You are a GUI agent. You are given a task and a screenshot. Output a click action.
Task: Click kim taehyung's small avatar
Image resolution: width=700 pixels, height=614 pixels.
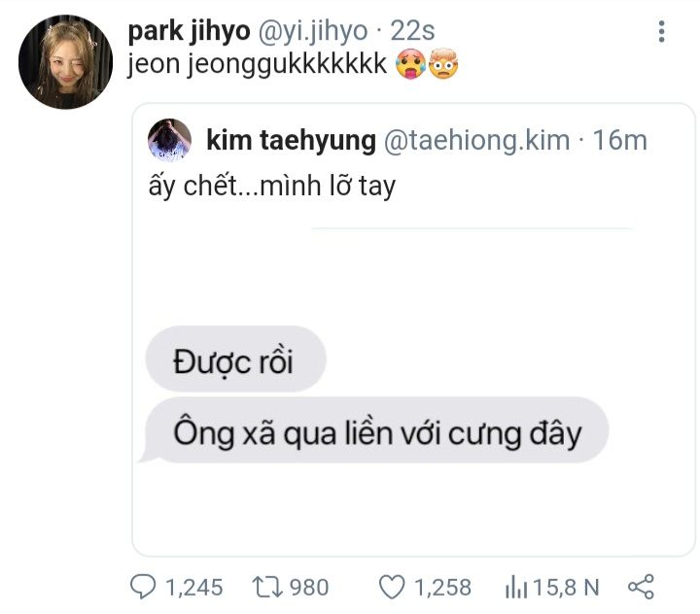click(169, 140)
